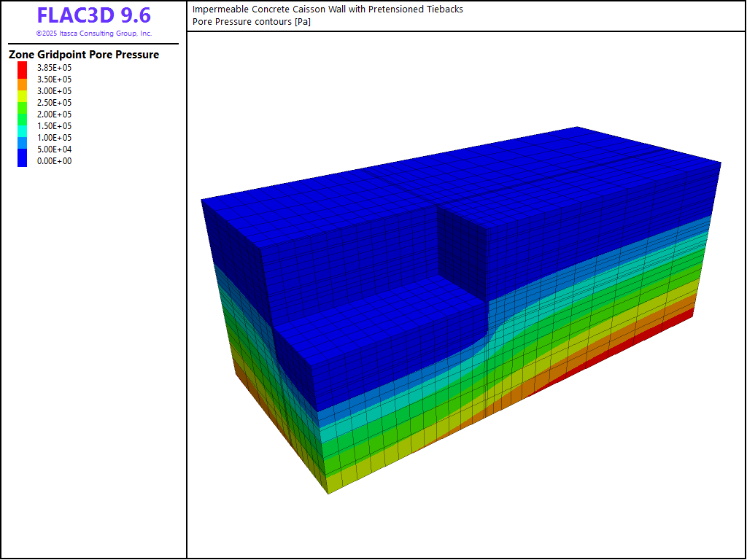Click the Itasca Consulting Group copyright text

pyautogui.click(x=93, y=34)
